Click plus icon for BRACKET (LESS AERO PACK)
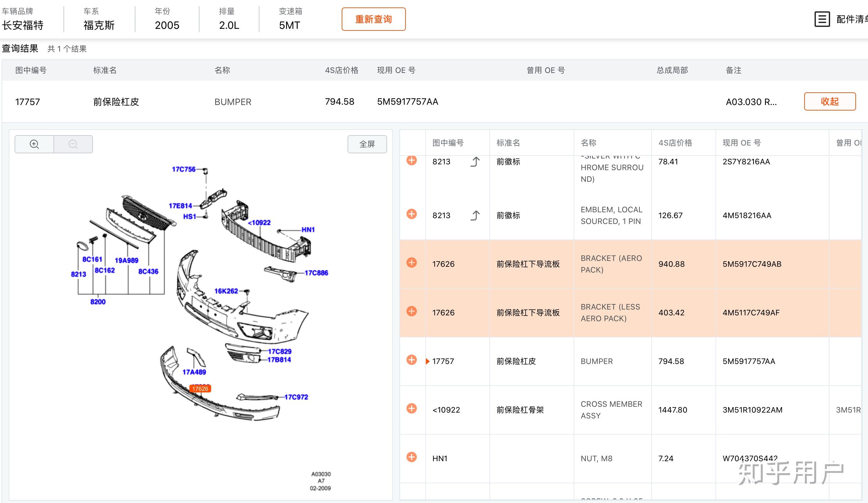Viewport: 868px width, 503px height. click(411, 311)
